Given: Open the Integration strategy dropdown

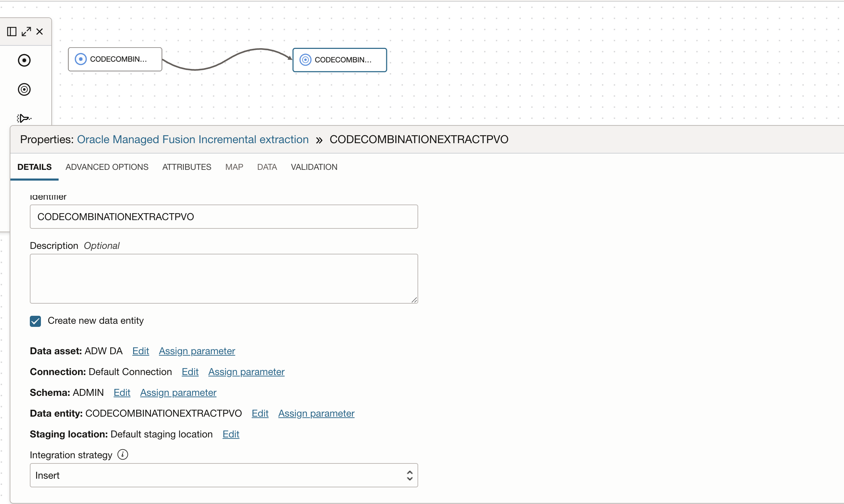Looking at the screenshot, I should pos(224,475).
